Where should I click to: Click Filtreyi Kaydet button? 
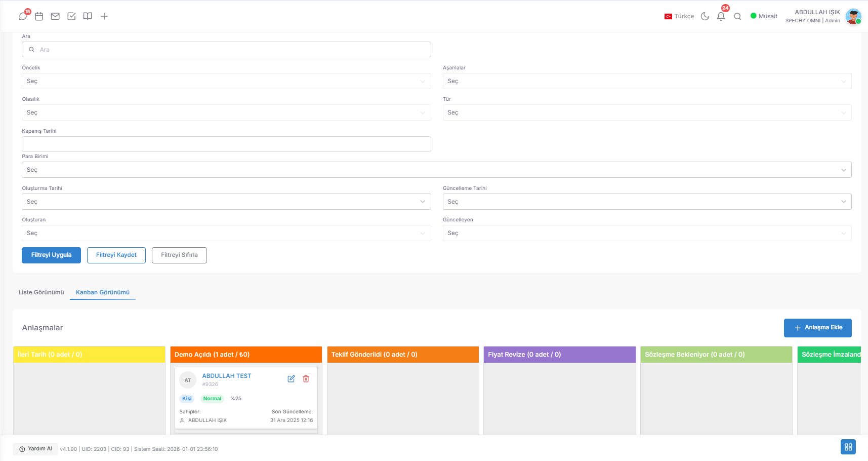(x=116, y=255)
